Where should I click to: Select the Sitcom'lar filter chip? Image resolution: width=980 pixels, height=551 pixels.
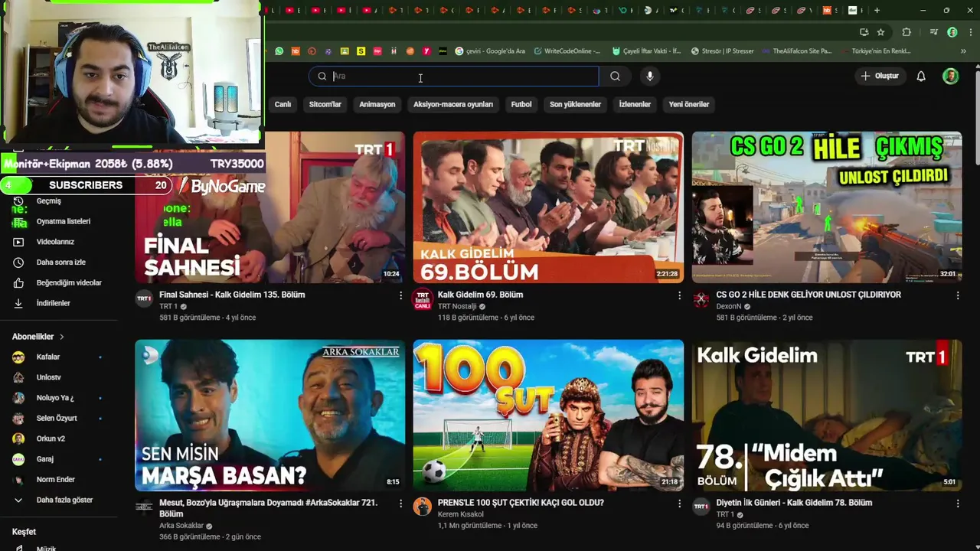pos(325,104)
